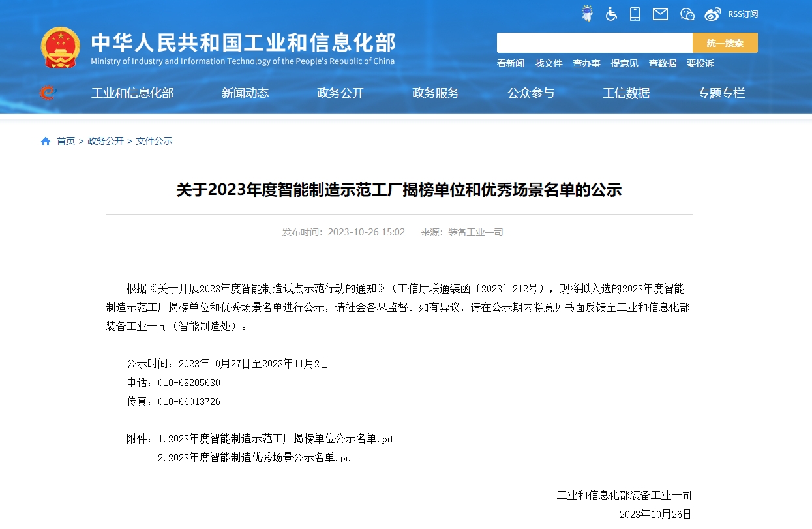Click the national emblem logo
Image resolution: width=812 pixels, height=529 pixels.
61,47
